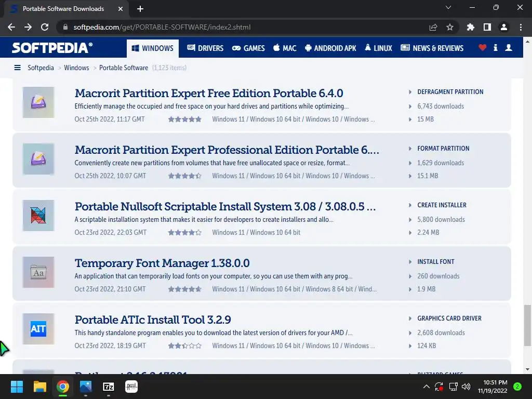This screenshot has height=399, width=532.
Task: Open the Linux section
Action: [x=378, y=48]
